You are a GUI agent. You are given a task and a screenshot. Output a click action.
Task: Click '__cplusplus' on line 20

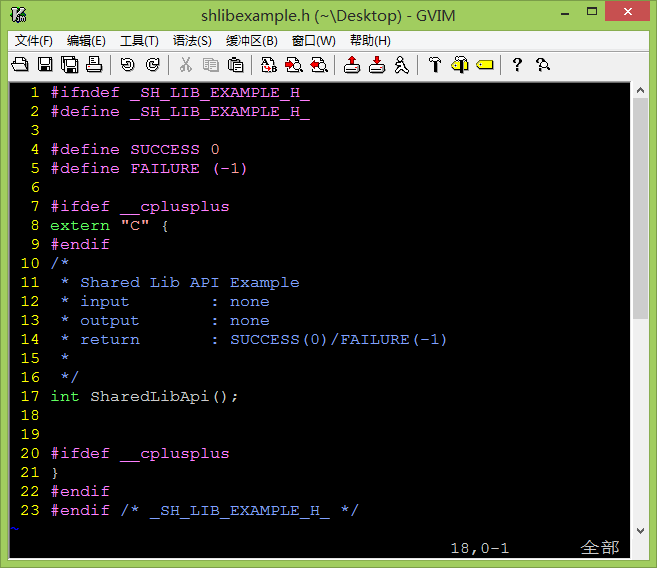coord(175,454)
